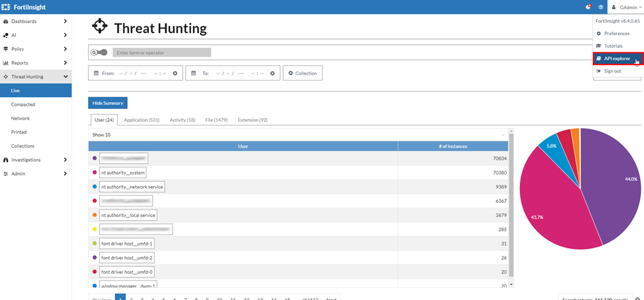This screenshot has width=644, height=300.
Task: Switch to the Activity (18) tab
Action: point(182,120)
